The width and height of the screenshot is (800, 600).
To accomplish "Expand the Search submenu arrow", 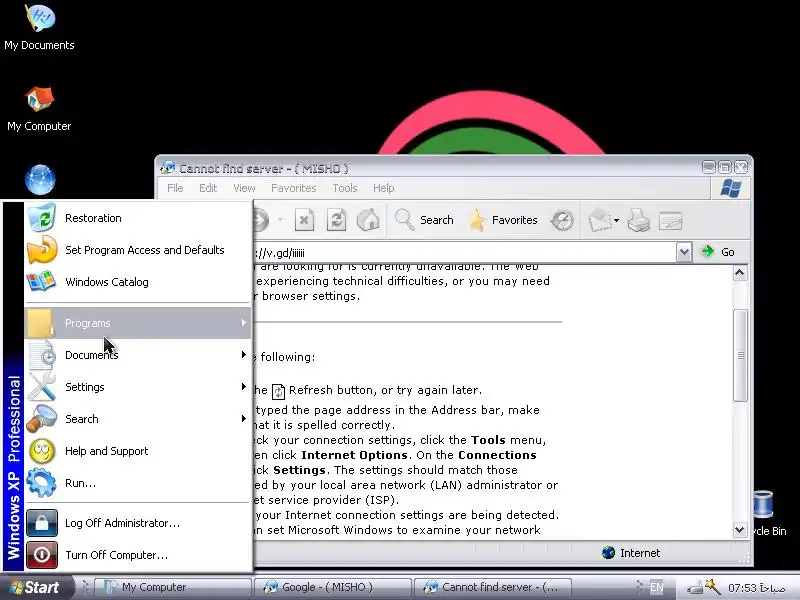I will (244, 419).
